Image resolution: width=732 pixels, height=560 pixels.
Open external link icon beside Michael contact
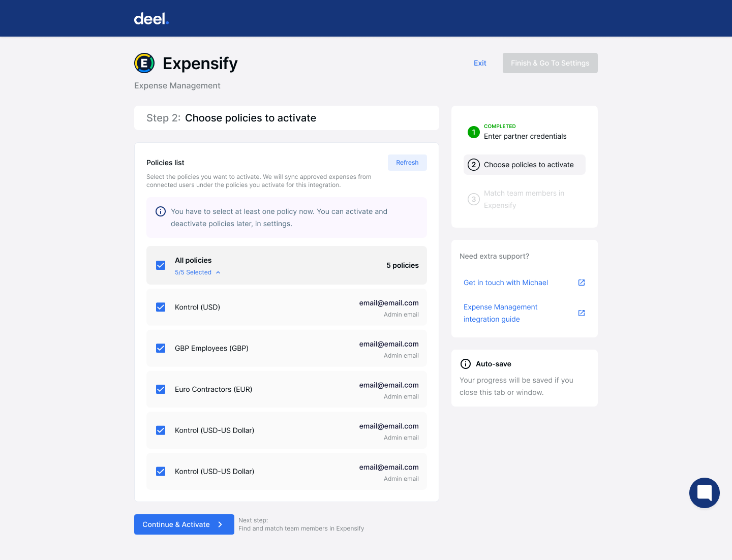pyautogui.click(x=582, y=283)
